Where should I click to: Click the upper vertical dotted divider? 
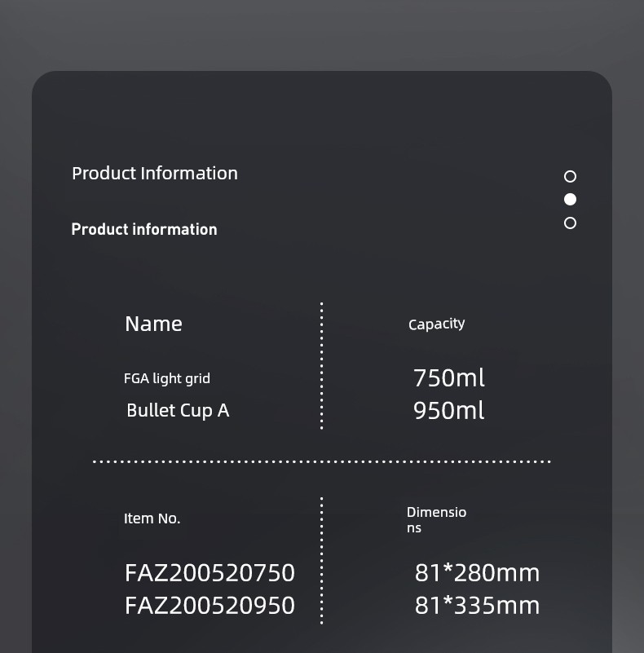coord(321,366)
